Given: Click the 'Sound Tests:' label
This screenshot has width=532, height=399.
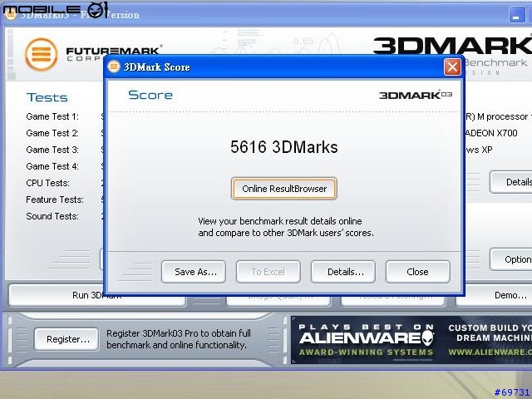Looking at the screenshot, I should pos(52,216).
